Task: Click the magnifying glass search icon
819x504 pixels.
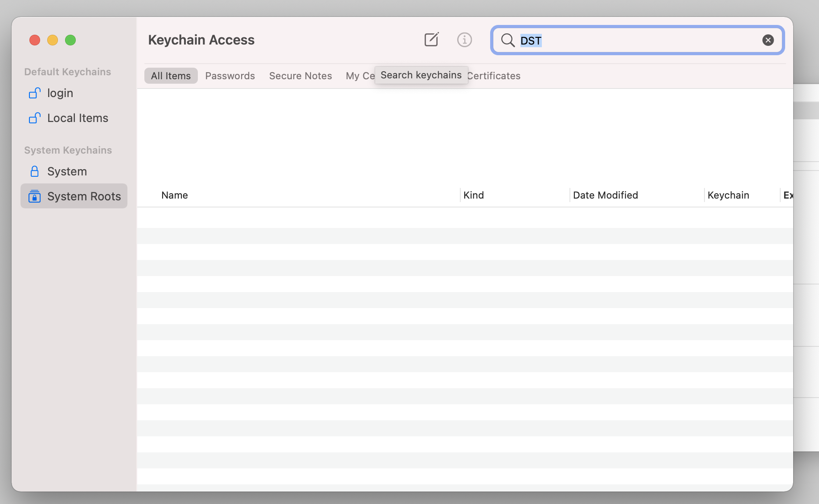Action: tap(508, 41)
